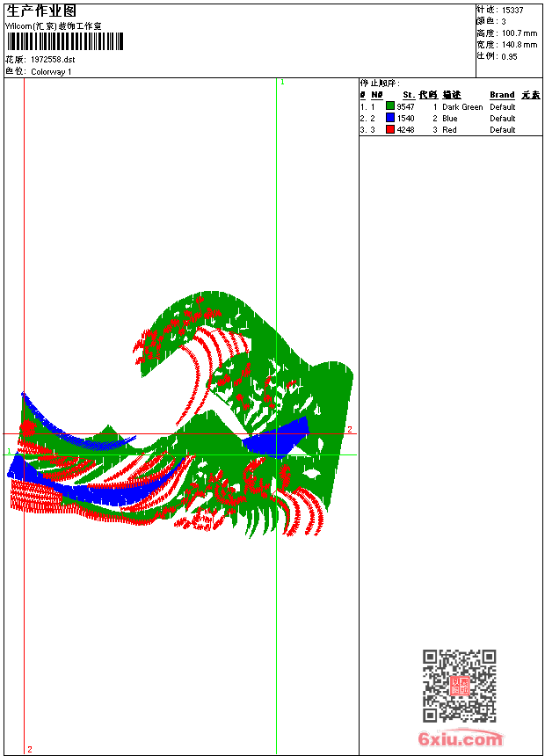Click the width value '140.8 mm'
Viewport: 545px width, 756px height.
[520, 45]
